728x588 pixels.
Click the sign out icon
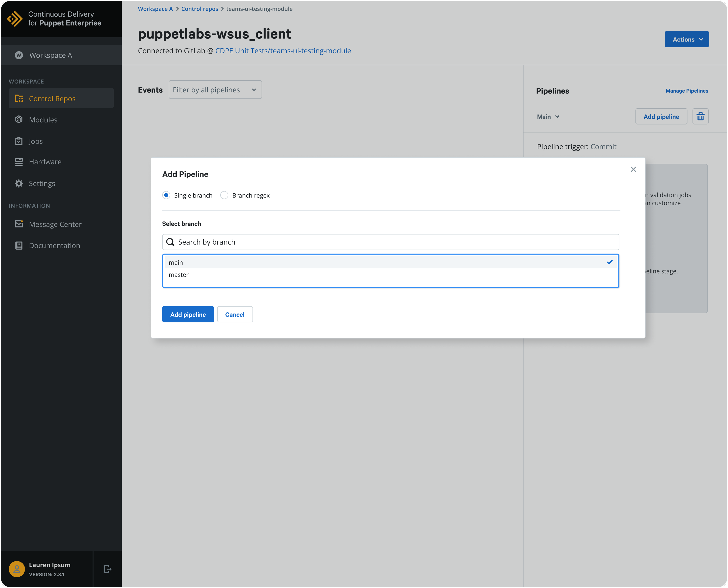[107, 569]
